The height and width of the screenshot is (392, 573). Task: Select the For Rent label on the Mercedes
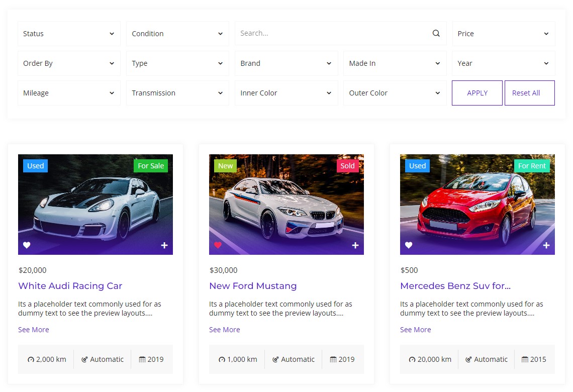(x=532, y=165)
